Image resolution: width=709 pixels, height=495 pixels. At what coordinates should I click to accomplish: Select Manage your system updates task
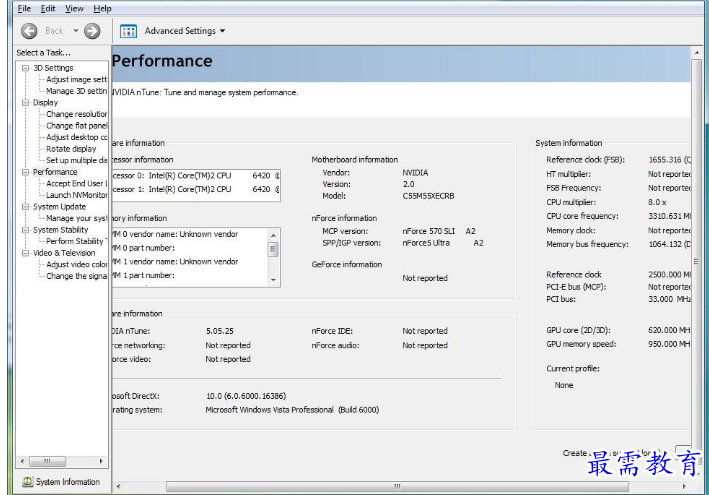tap(76, 218)
